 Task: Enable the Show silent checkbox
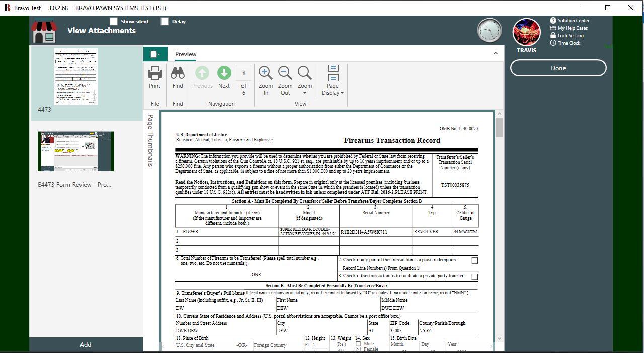point(114,21)
